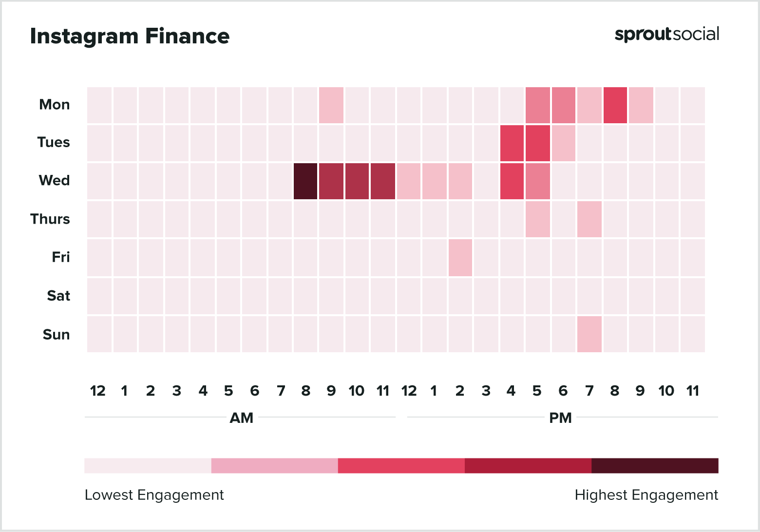Select the middle red legend swatch
Image resolution: width=760 pixels, height=532 pixels.
point(401,466)
